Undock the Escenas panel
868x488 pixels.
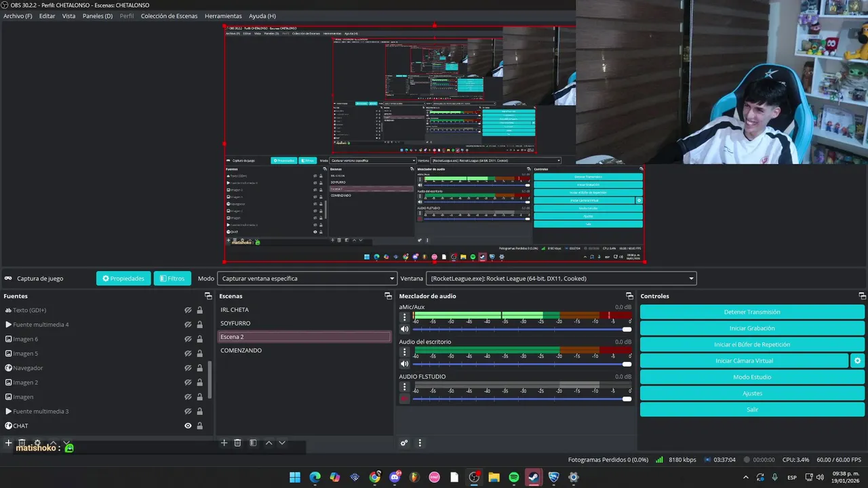coord(388,296)
